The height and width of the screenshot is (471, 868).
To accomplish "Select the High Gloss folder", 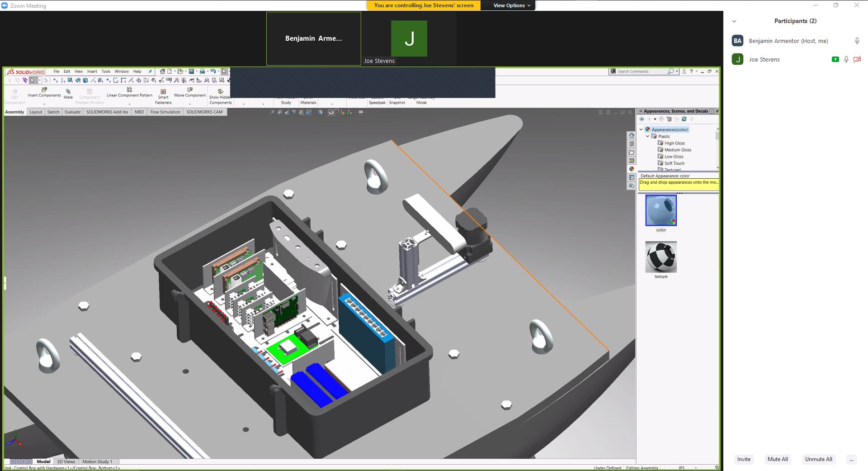I will coord(671,143).
